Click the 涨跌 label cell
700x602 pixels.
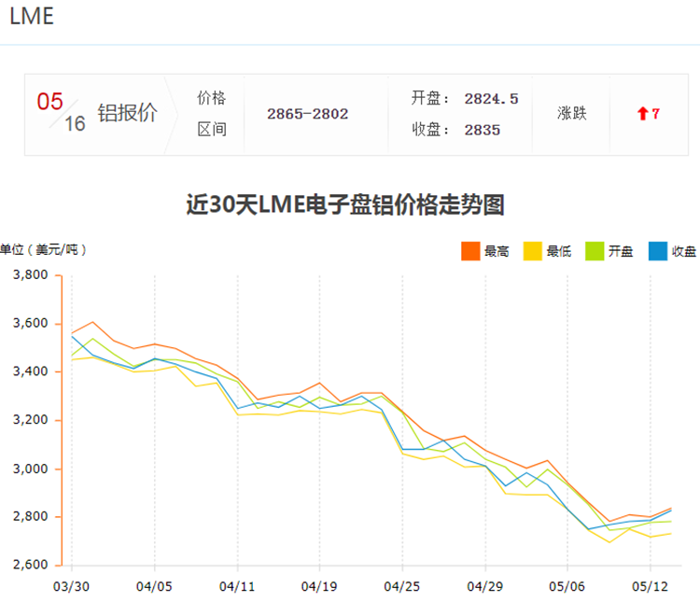point(571,114)
